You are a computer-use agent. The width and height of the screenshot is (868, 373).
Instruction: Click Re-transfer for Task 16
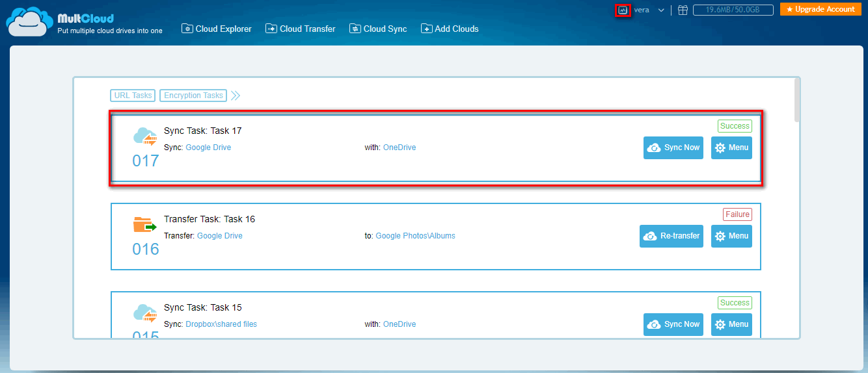point(671,236)
